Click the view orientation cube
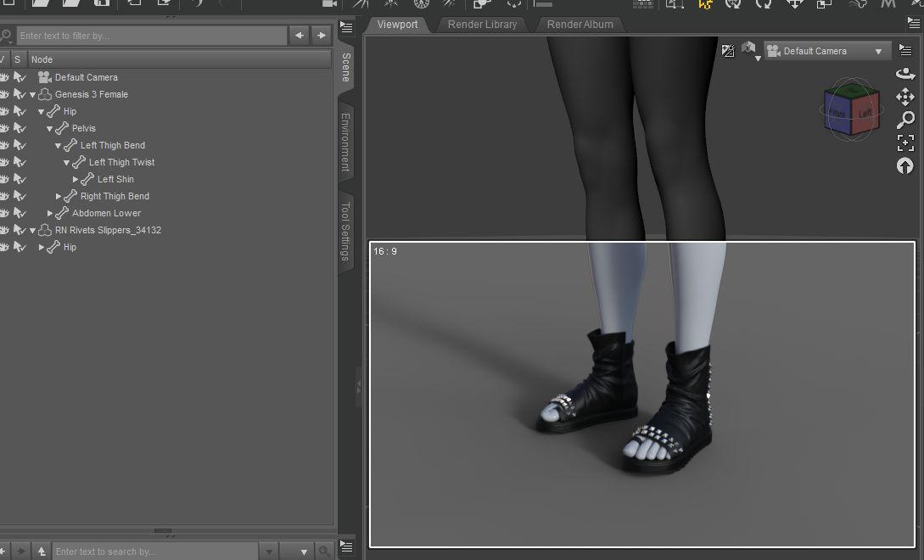The height and width of the screenshot is (560, 924). pos(852,109)
